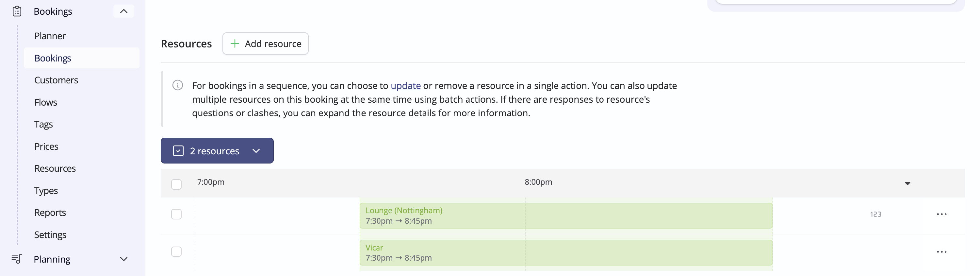Follow the update link in the info note
This screenshot has height=276, width=980.
coord(405,85)
